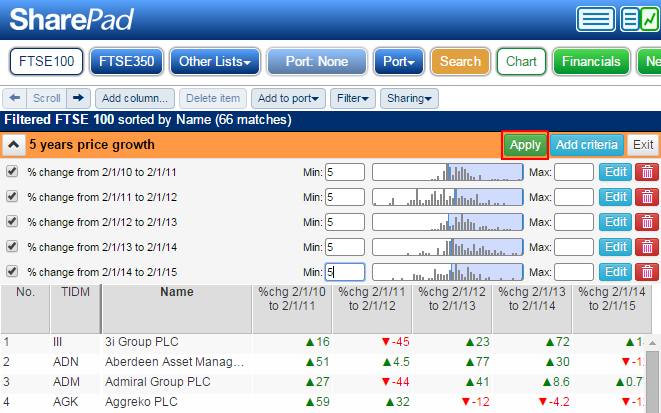Click histogram slider for 2/1/14 to 2/1/15
The image size is (661, 413).
click(x=448, y=272)
